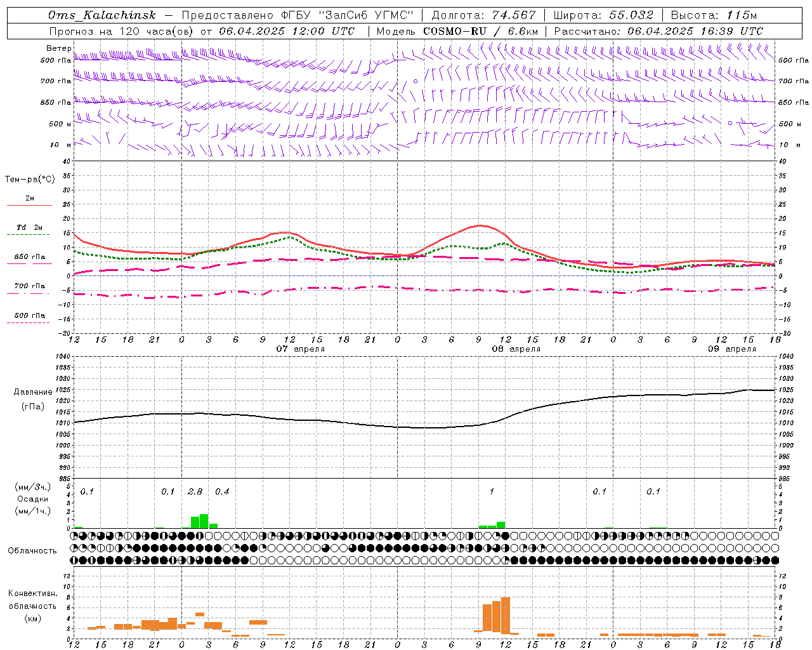Screen dimensions: 812x650
Task: Click the '08 апреля' date label
Action: (516, 349)
